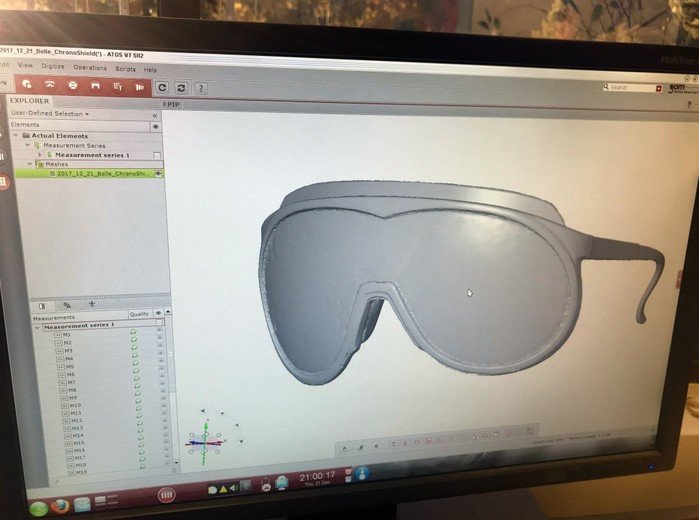Click the Search field at top right
Screen dimensions: 699x520
click(634, 87)
